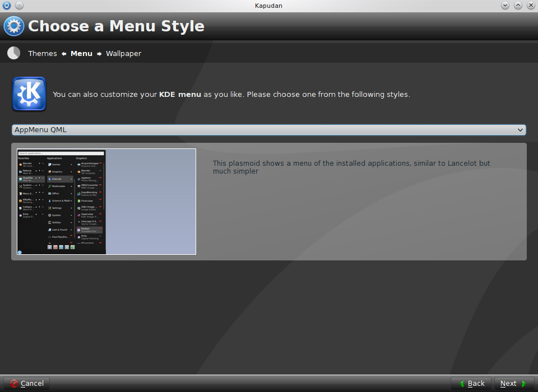This screenshot has width=538, height=392.
Task: Open the window menu icon in title bar
Action: (6, 5)
